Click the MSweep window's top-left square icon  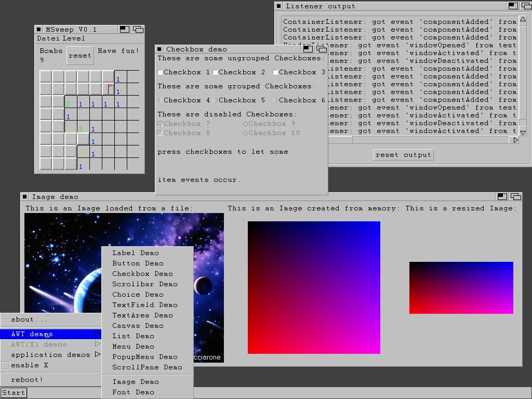[39, 30]
